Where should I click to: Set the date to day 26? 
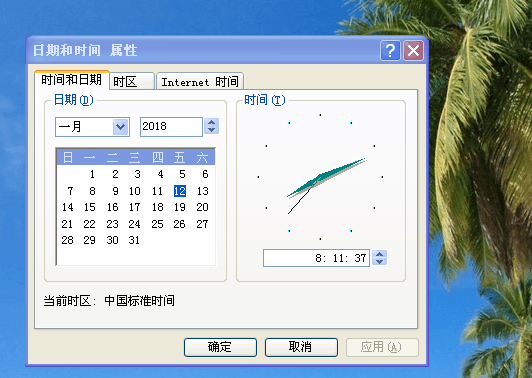point(179,224)
